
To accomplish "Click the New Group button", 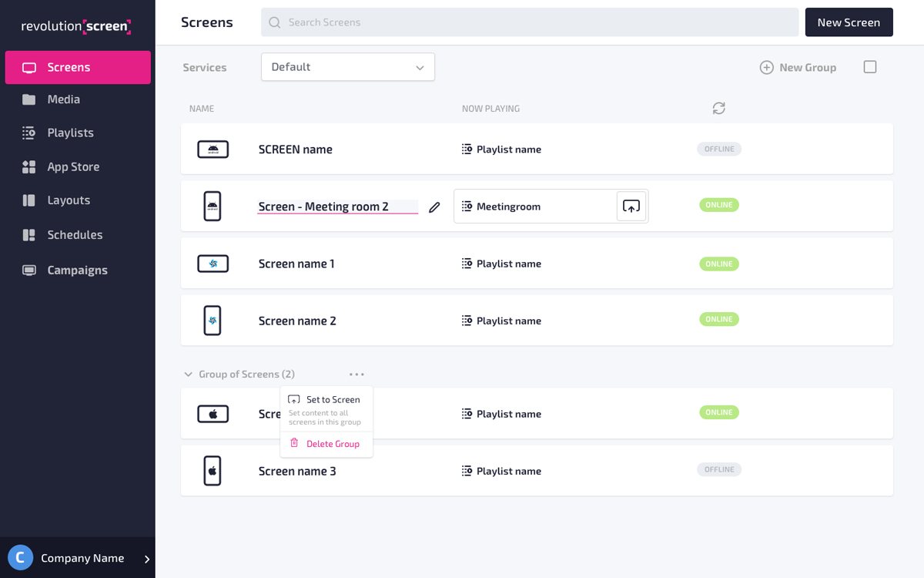I will tap(798, 68).
